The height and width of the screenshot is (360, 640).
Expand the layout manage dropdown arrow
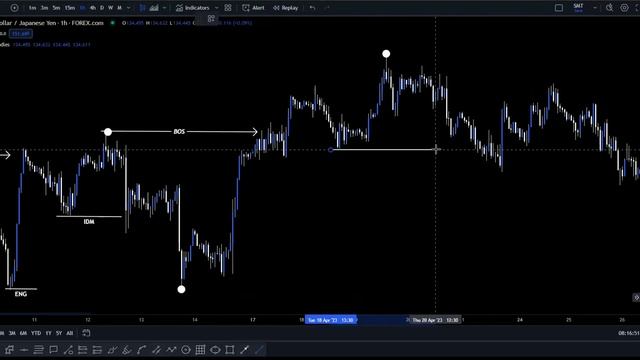click(x=595, y=8)
